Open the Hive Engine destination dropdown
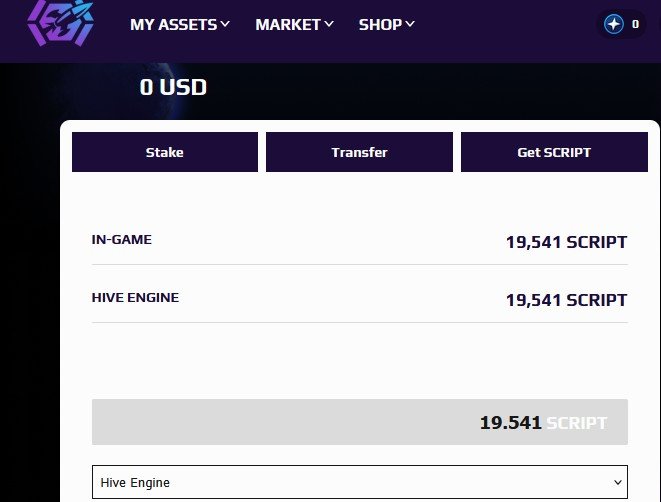The height and width of the screenshot is (502, 661). (360, 482)
